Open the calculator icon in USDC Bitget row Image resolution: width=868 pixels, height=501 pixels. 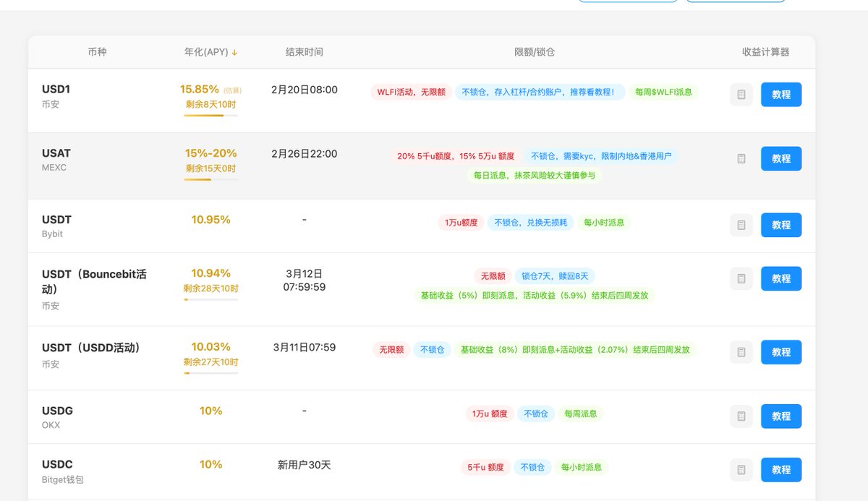pos(741,470)
